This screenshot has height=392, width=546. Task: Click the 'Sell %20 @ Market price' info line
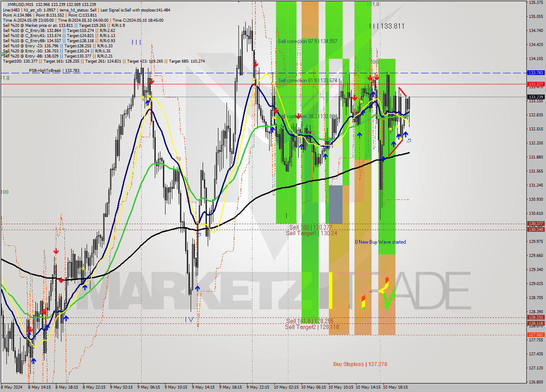pos(64,25)
